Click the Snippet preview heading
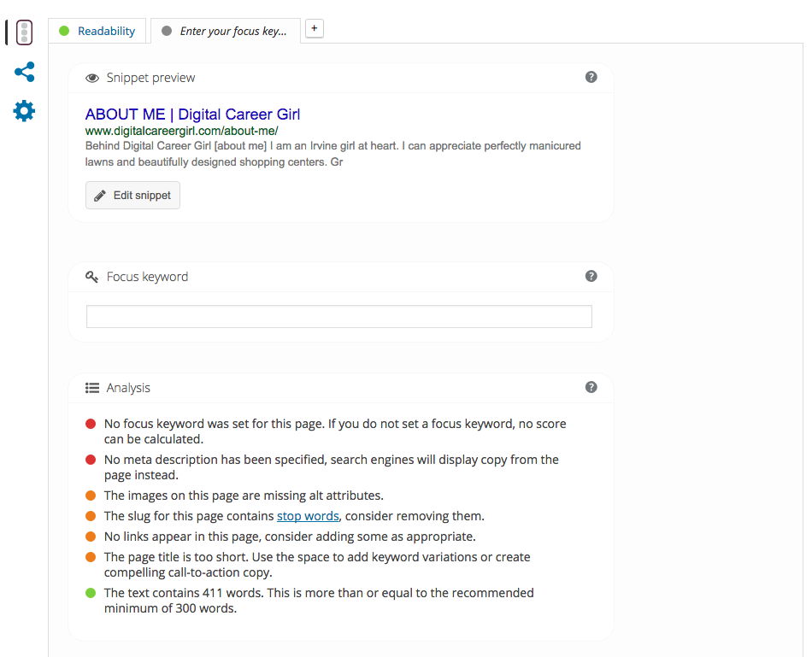This screenshot has height=657, width=812. click(150, 78)
